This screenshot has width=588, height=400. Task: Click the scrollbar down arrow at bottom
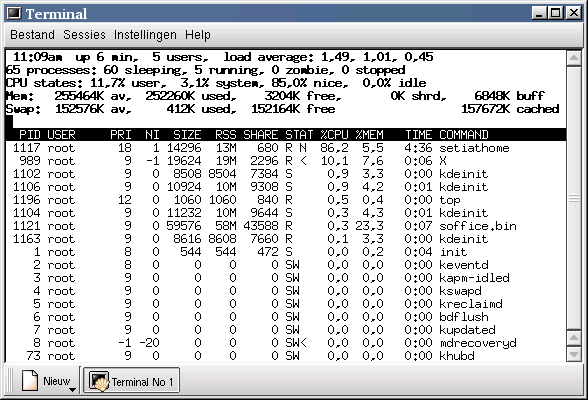[574, 354]
